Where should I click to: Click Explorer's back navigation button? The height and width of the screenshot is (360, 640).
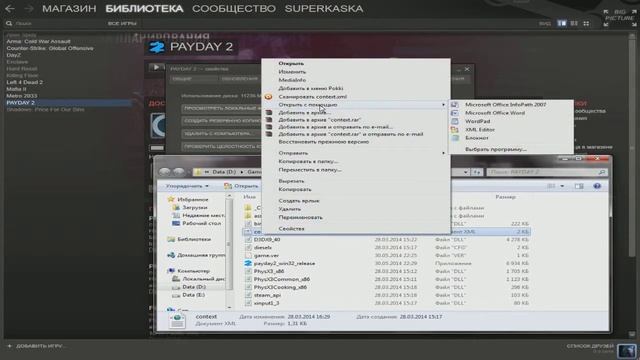click(165, 172)
